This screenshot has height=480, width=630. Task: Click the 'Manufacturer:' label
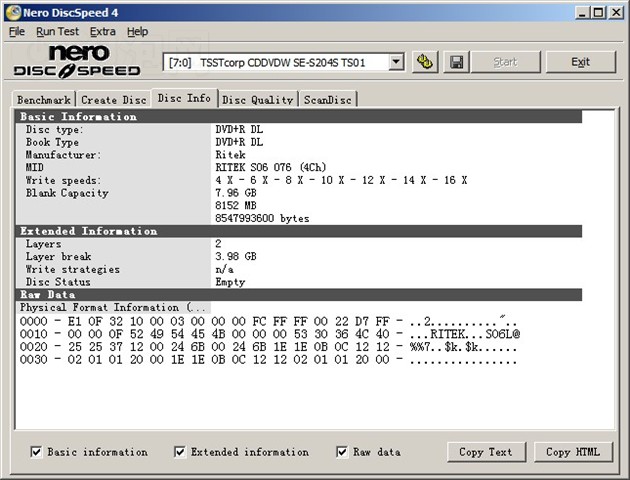click(63, 155)
